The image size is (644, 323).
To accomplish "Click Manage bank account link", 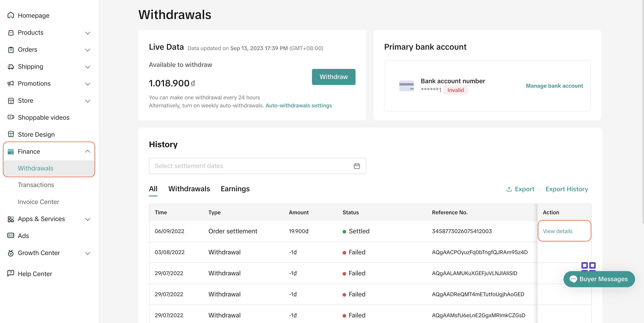I will (554, 86).
